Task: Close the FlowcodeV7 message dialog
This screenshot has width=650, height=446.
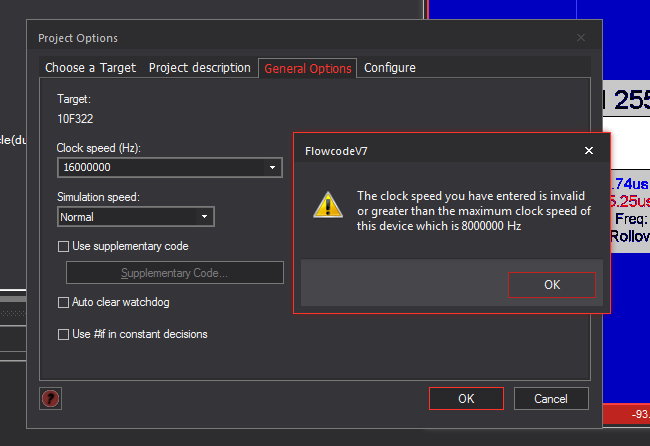Action: [589, 150]
